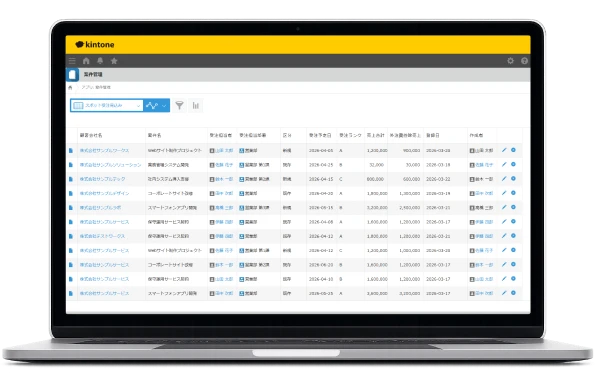Click the app icon beside the app title
This screenshot has width=595, height=383.
tap(73, 74)
